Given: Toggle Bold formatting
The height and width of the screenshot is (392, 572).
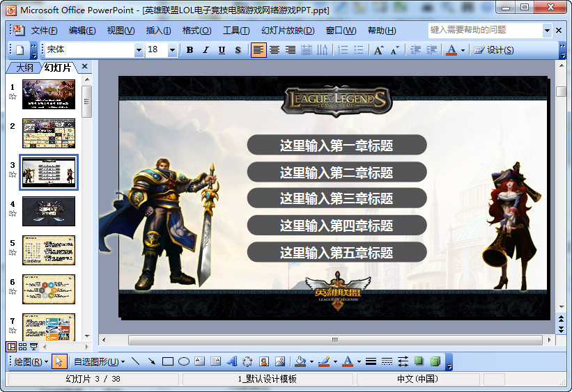Looking at the screenshot, I should [x=190, y=50].
